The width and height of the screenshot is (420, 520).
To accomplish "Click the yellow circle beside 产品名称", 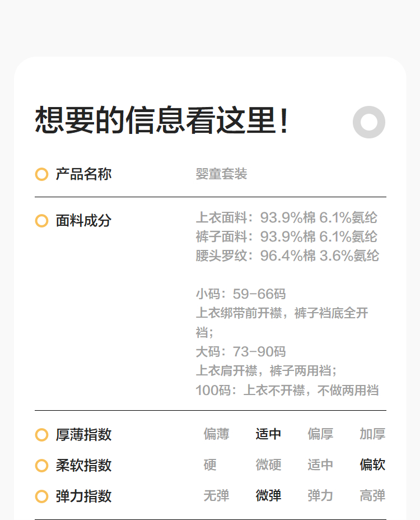I will 41,174.
